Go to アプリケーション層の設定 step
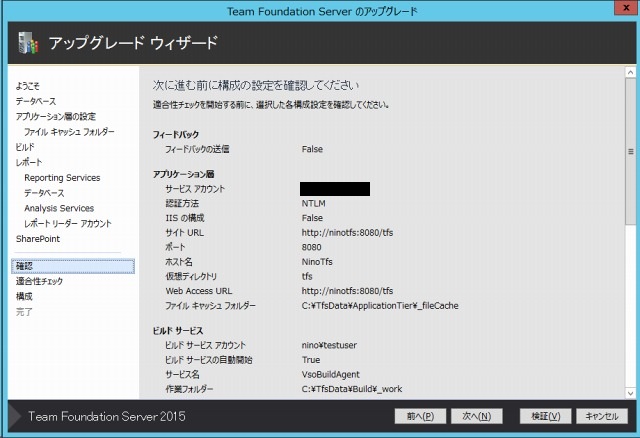This screenshot has height=438, width=640. (56, 116)
